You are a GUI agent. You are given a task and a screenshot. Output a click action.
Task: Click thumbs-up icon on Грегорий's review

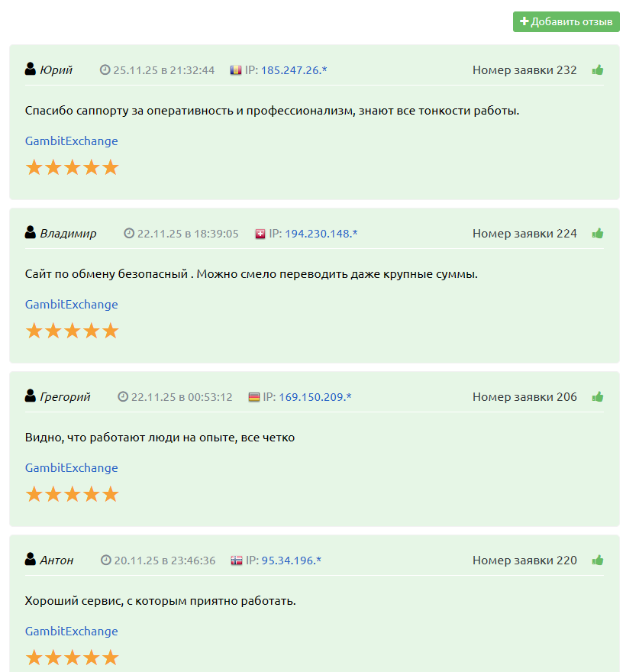597,397
